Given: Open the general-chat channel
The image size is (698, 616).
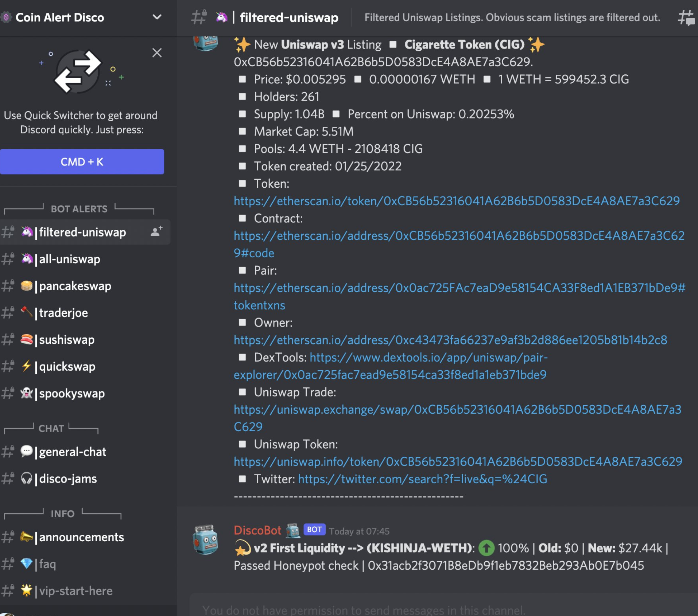Looking at the screenshot, I should click(x=85, y=452).
